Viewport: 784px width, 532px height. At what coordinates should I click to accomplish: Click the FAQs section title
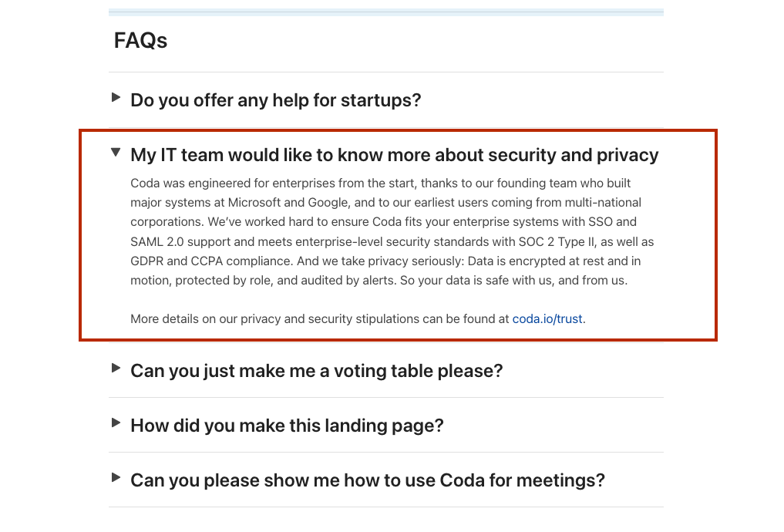click(140, 40)
